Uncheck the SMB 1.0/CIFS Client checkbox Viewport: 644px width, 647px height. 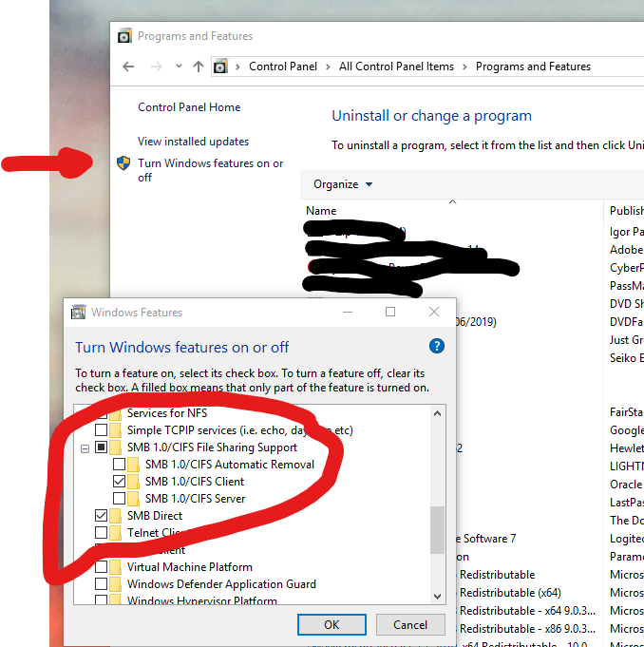click(x=120, y=481)
